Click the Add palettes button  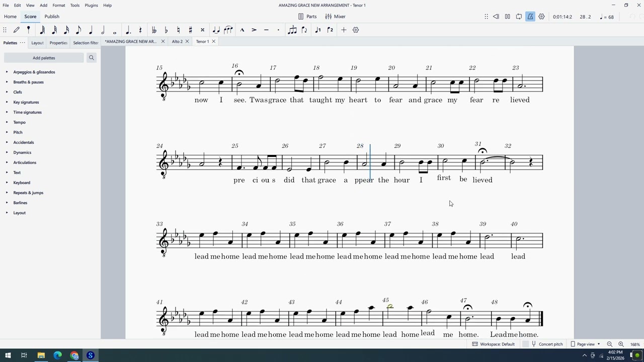pos(44,58)
